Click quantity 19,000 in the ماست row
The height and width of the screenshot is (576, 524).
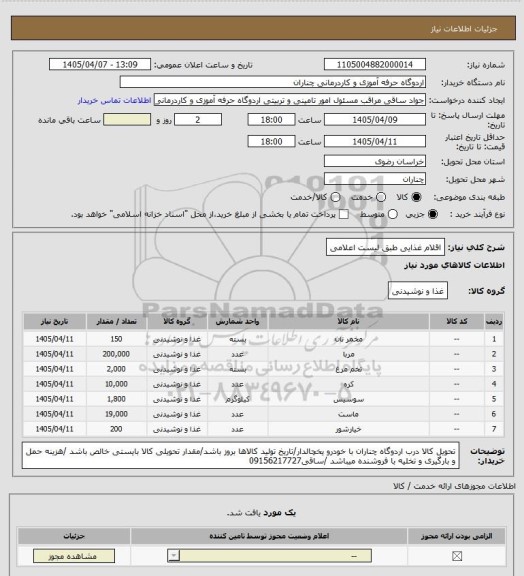pos(116,414)
